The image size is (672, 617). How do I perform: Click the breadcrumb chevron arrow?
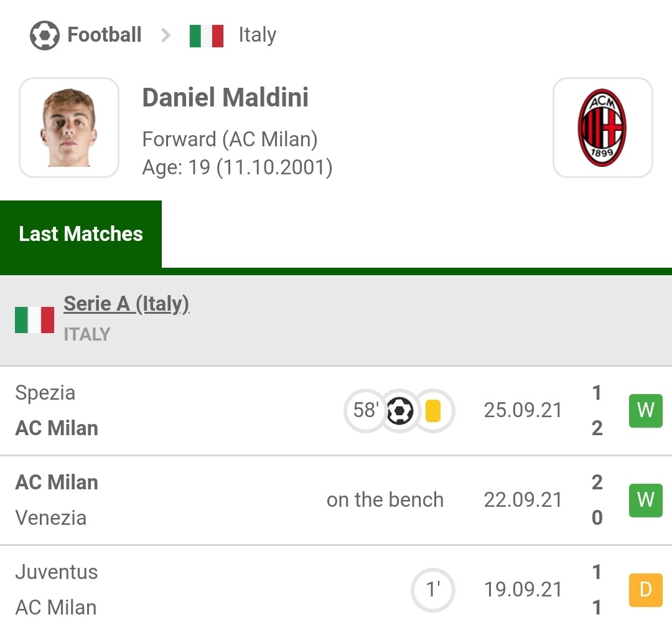click(x=166, y=35)
